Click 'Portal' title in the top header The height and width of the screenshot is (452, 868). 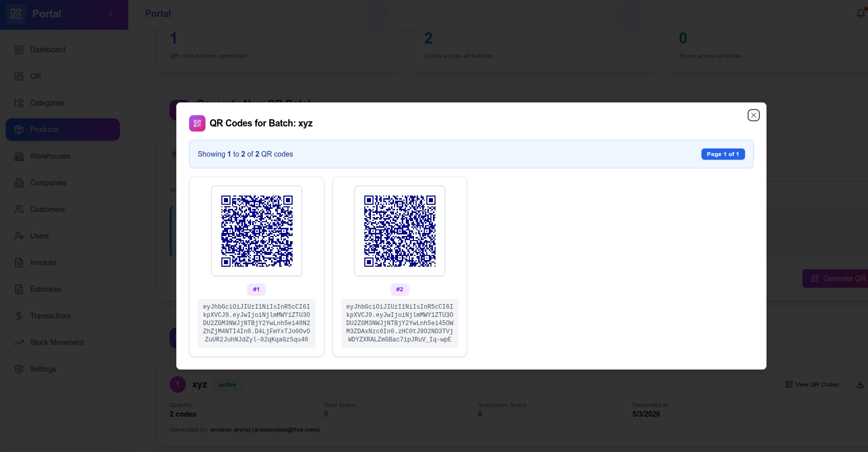(x=158, y=14)
